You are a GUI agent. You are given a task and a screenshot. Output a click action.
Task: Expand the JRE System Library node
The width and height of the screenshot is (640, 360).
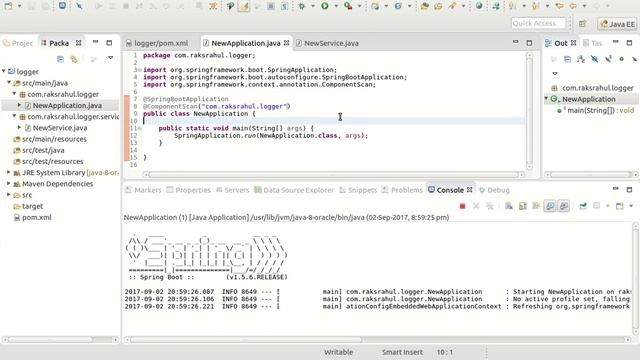[9, 172]
